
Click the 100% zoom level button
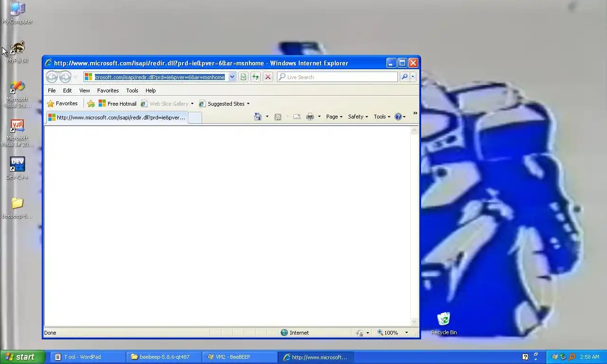pyautogui.click(x=388, y=333)
